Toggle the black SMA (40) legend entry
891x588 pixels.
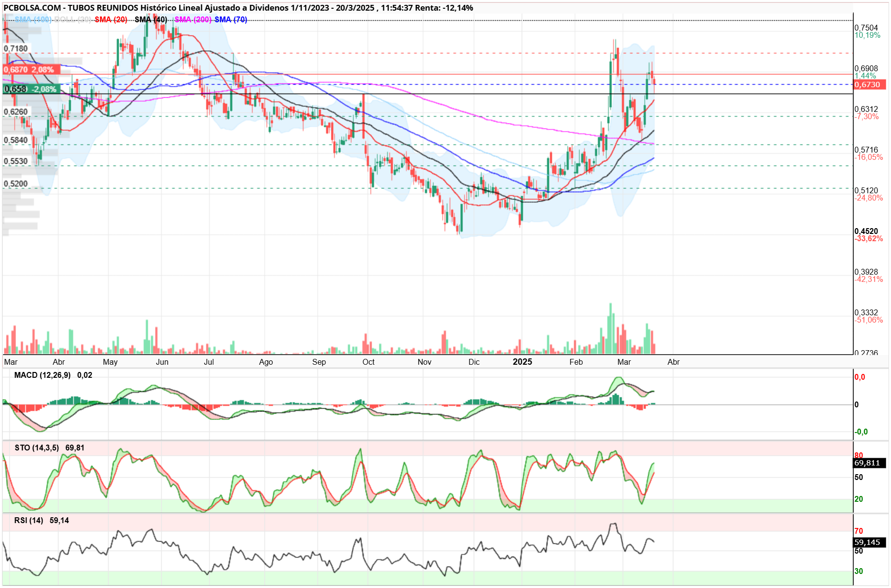point(151,19)
